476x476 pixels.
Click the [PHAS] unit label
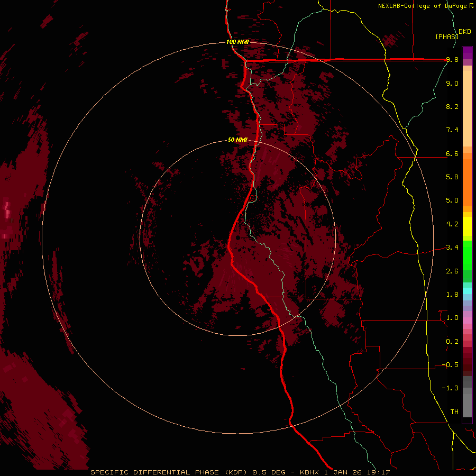coord(447,36)
